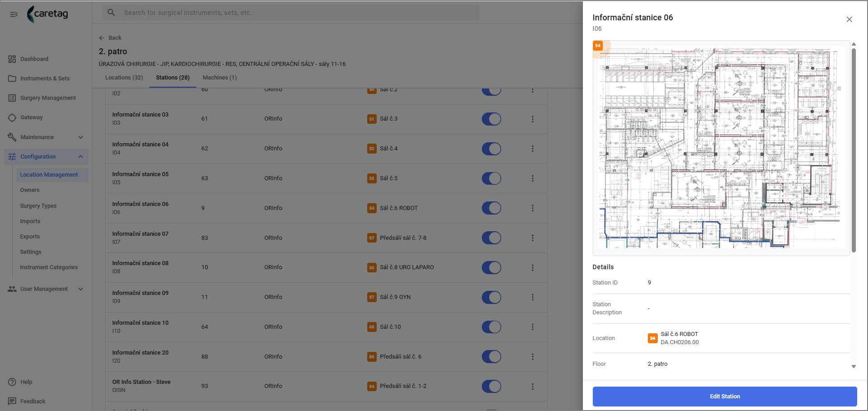Open row menu for Informační stanice 04
868x411 pixels.
coord(533,149)
